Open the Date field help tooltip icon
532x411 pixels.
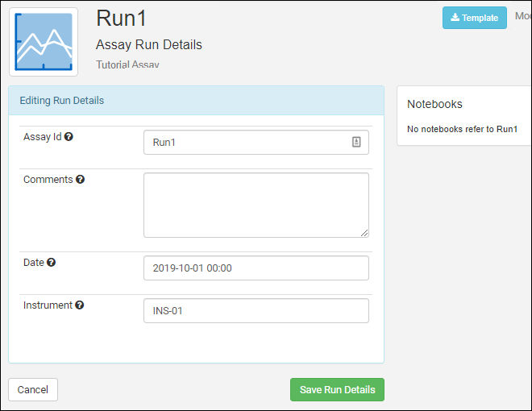(52, 263)
